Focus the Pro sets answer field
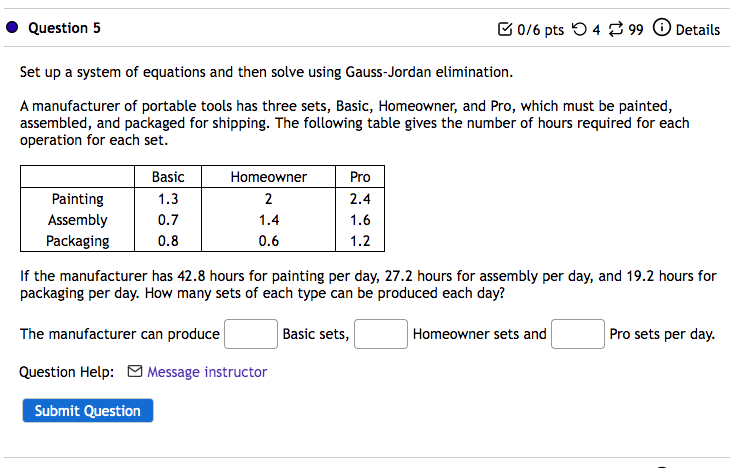This screenshot has width=738, height=468. click(577, 334)
